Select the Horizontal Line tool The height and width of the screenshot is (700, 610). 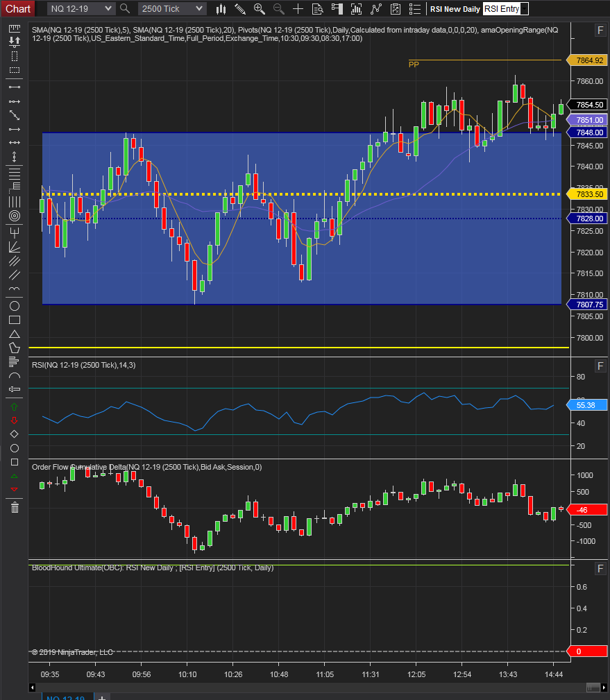(15, 143)
